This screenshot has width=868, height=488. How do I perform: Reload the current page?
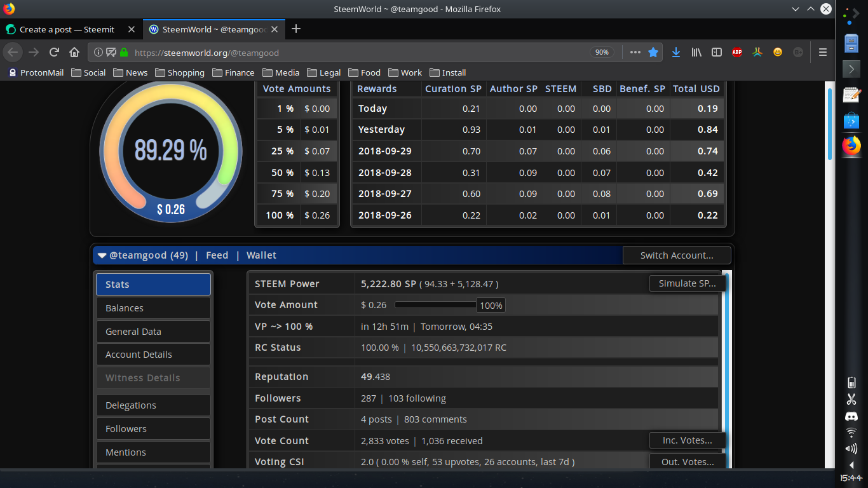pos(55,53)
